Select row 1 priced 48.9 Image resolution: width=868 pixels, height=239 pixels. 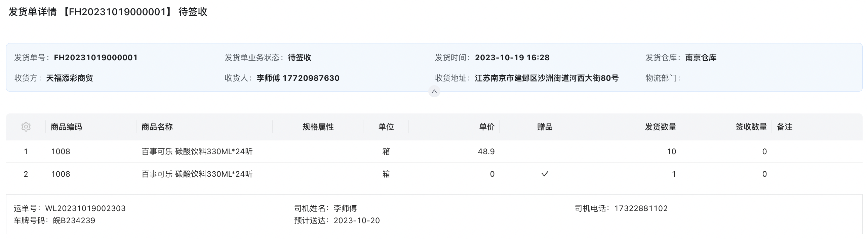click(434, 151)
